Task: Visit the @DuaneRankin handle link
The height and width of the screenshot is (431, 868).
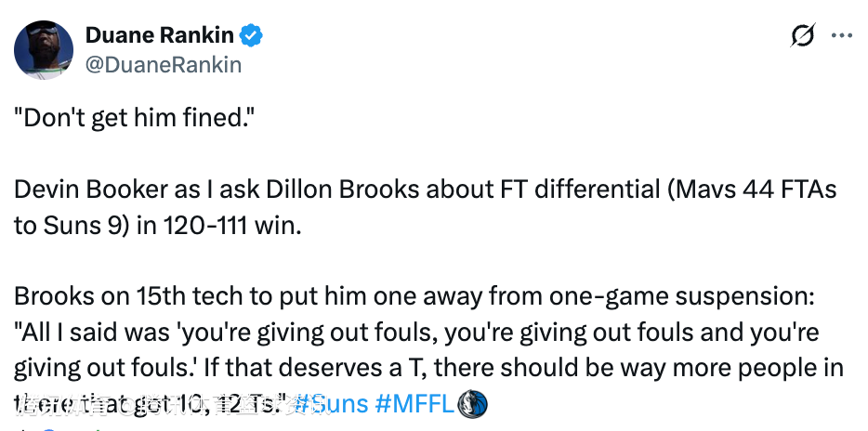Action: pyautogui.click(x=164, y=64)
